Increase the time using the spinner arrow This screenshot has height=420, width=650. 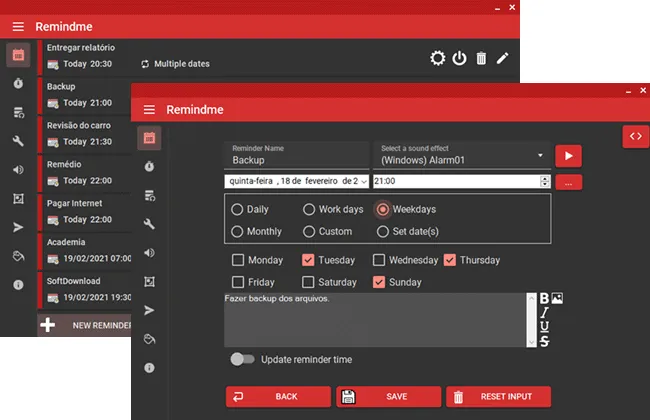click(x=545, y=178)
